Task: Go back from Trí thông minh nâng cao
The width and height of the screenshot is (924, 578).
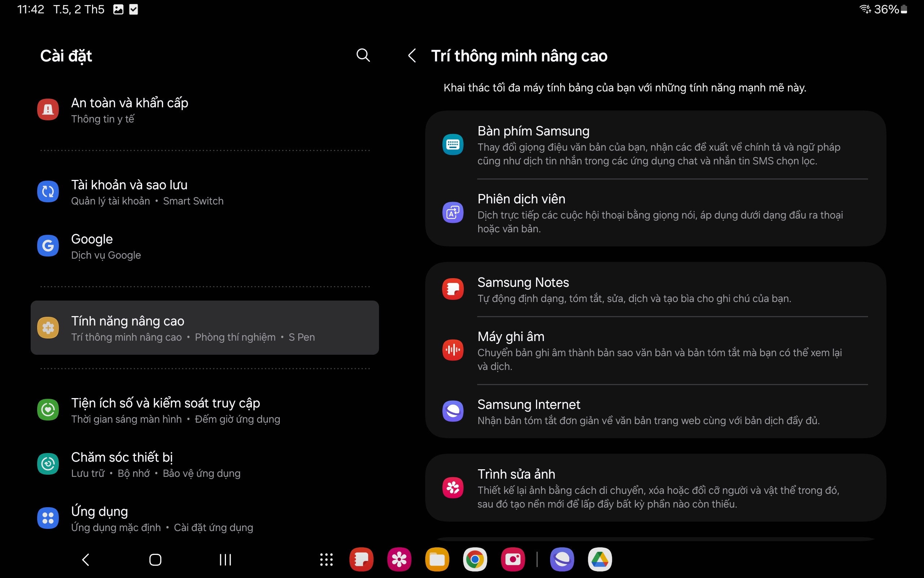Action: 411,56
